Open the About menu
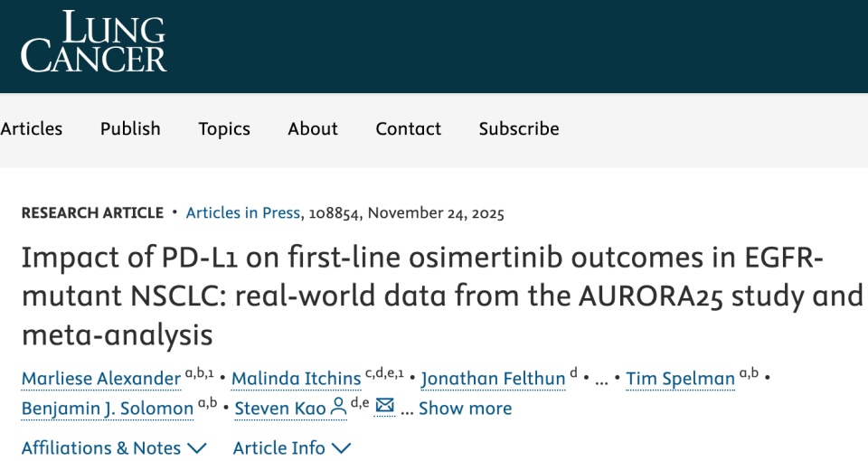Image resolution: width=868 pixels, height=461 pixels. coord(313,128)
